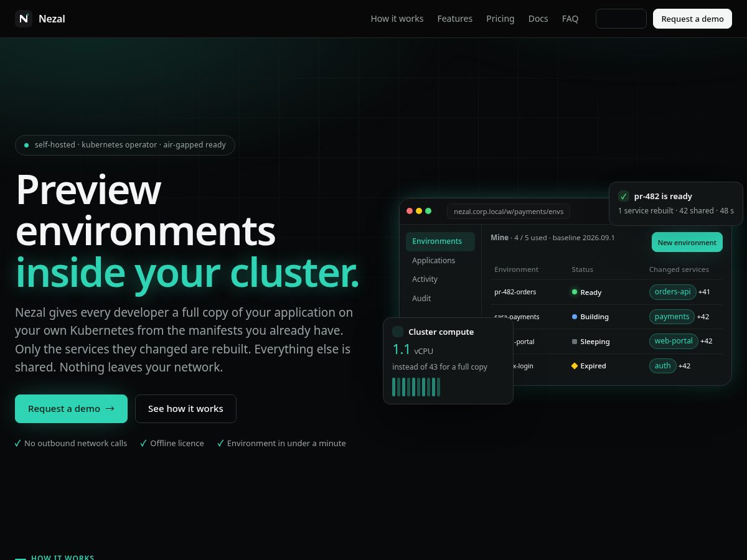Click the payments service tag

point(672,317)
